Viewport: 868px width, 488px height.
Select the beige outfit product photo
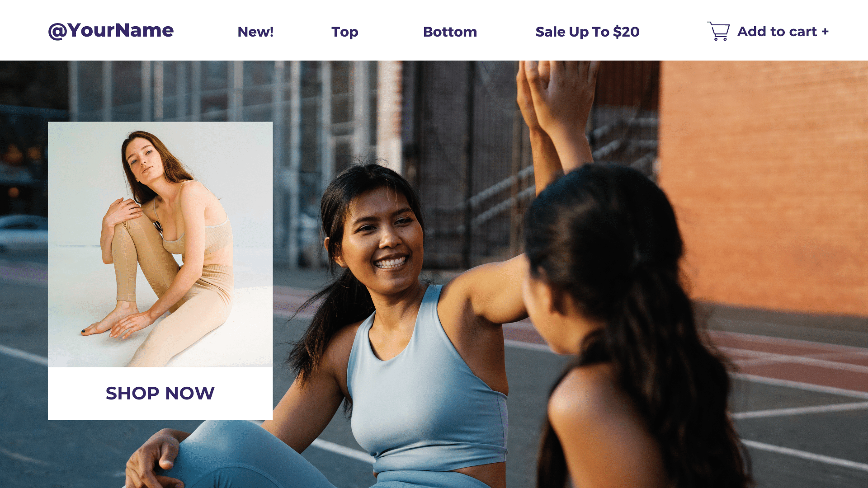pyautogui.click(x=160, y=244)
